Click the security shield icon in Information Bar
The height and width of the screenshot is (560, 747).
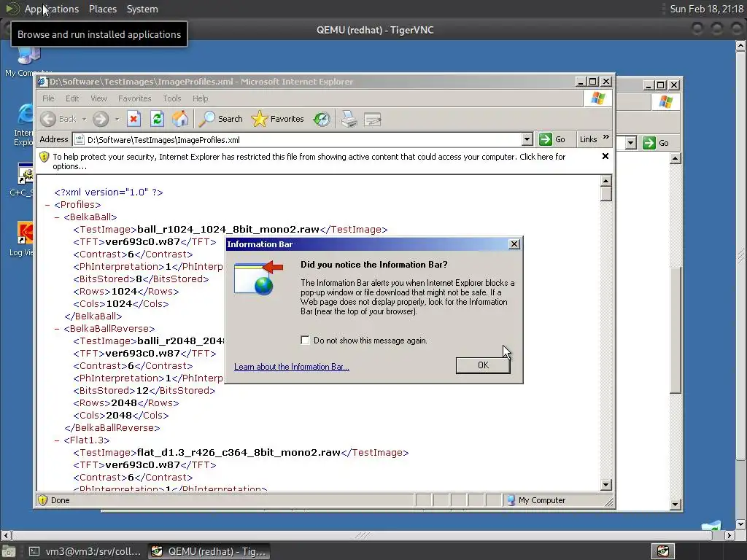(44, 157)
